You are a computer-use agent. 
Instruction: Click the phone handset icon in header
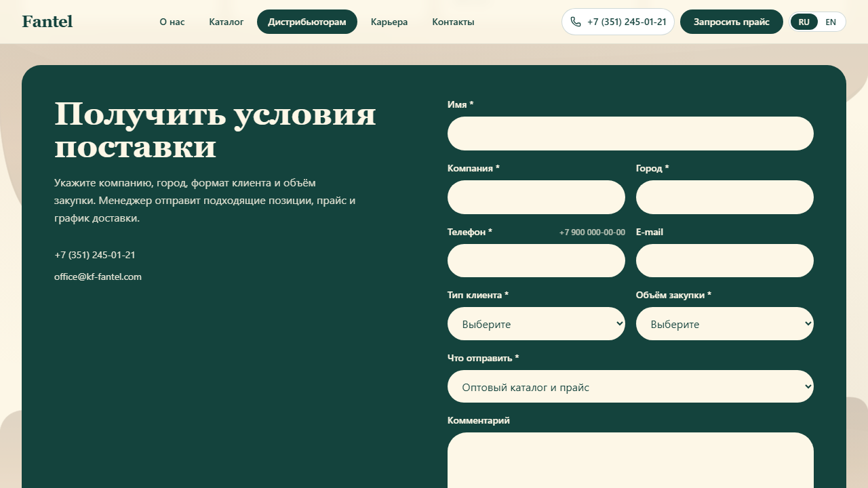[576, 22]
